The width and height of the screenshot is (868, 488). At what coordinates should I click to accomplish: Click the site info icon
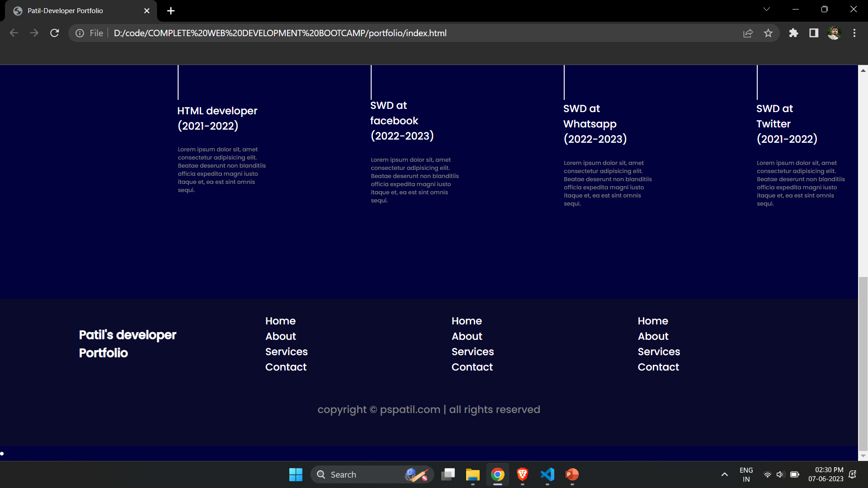pos(80,33)
